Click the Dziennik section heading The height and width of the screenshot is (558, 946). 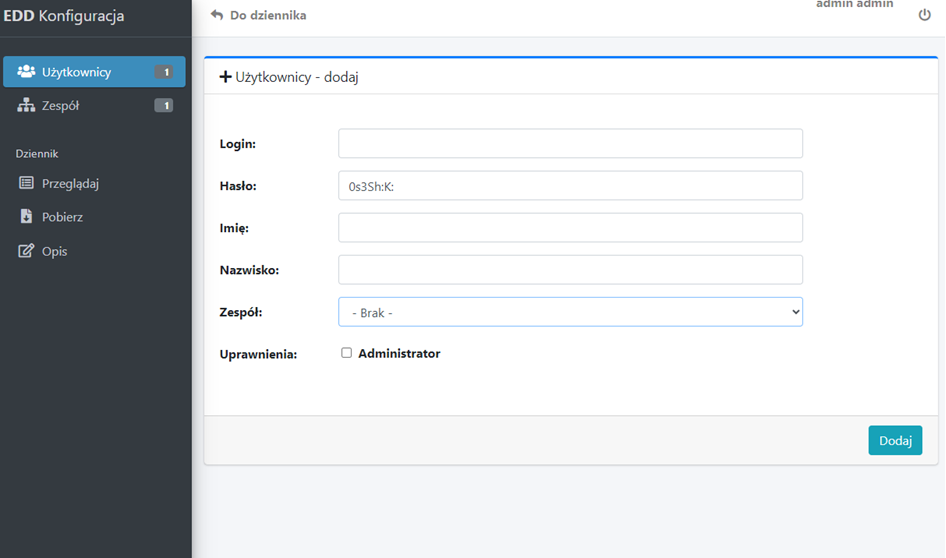click(37, 154)
